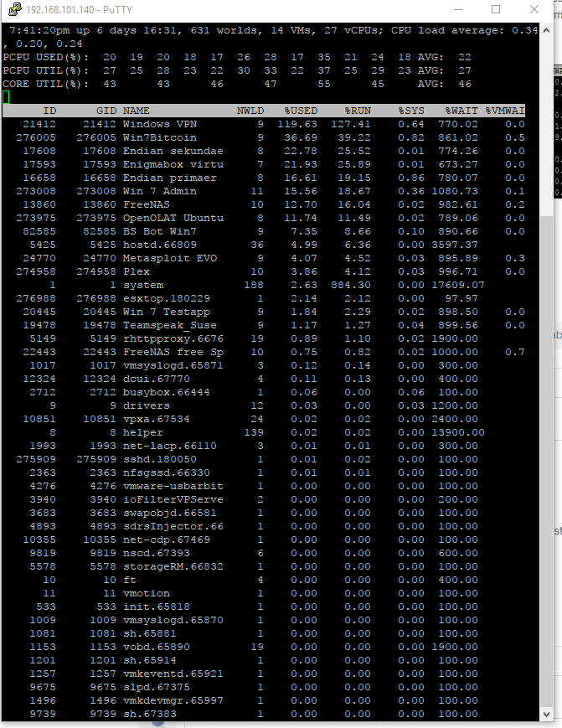Click the 'vmsyslogd.65871' process name

tap(173, 365)
